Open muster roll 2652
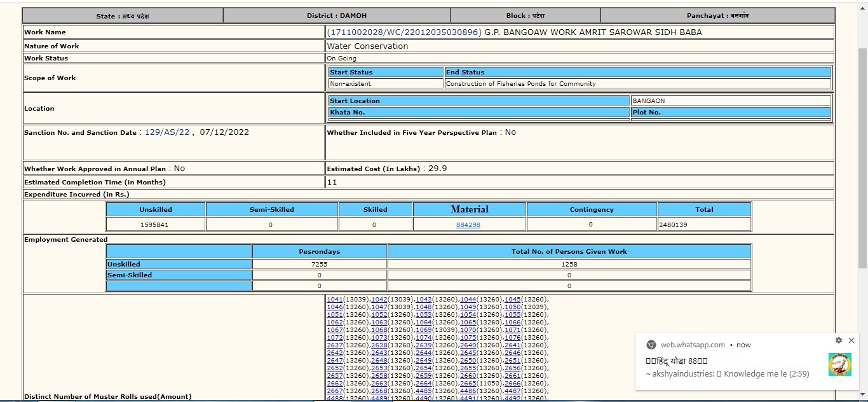Viewport: 868px width, 402px height. pos(335,368)
